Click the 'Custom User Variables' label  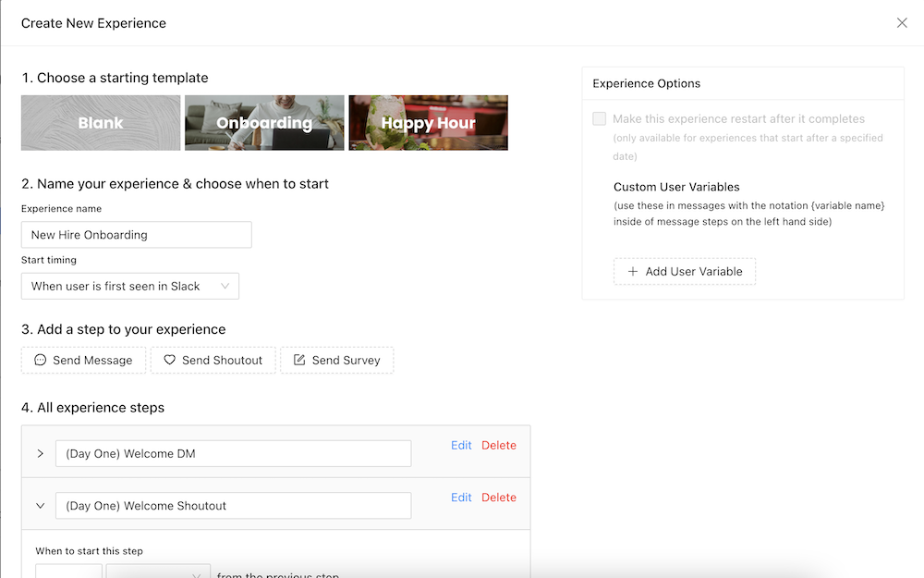point(676,187)
